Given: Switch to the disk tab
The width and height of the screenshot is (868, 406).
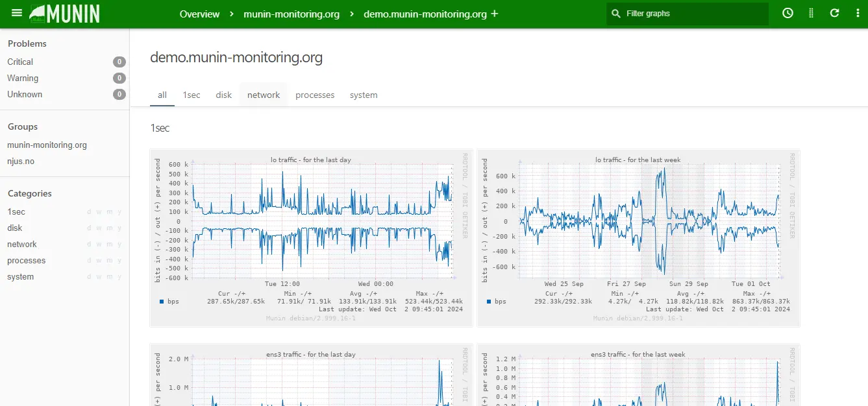Looking at the screenshot, I should (x=224, y=95).
